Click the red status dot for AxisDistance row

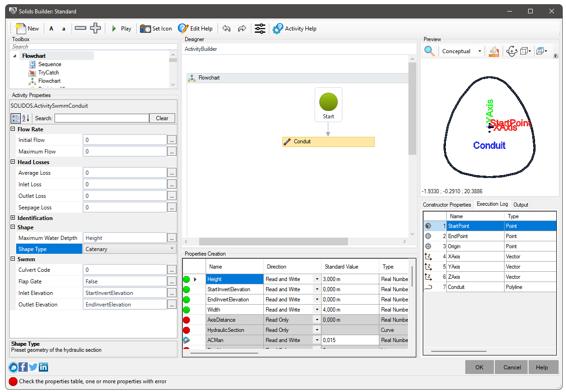pos(187,320)
